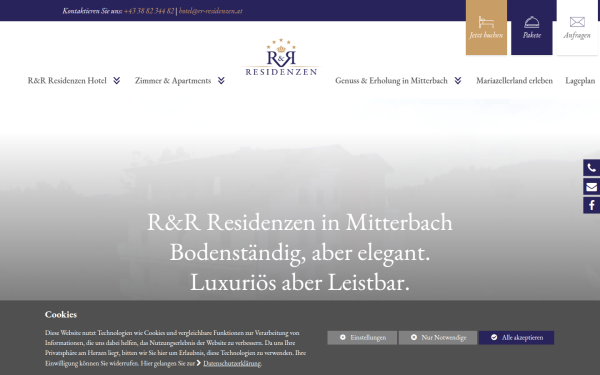Click the Nur Notwendige label
The height and width of the screenshot is (375, 600).
click(444, 338)
